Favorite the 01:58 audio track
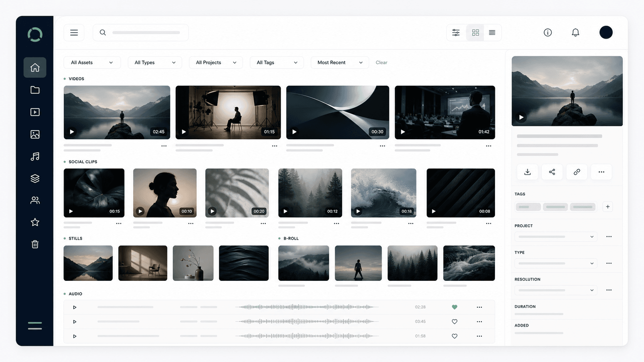This screenshot has width=644, height=362. pyautogui.click(x=454, y=336)
